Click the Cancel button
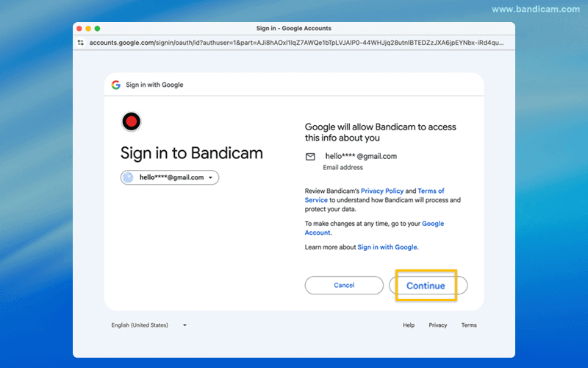 coord(344,286)
